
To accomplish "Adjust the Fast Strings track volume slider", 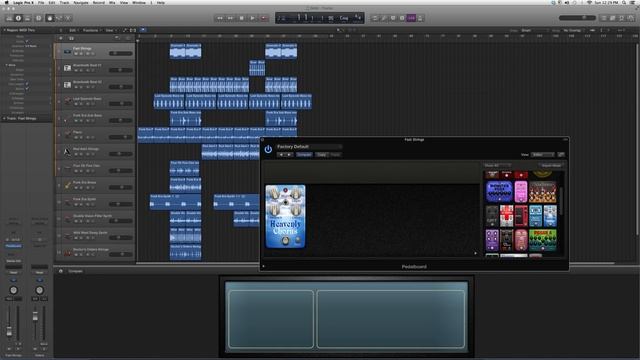I will (x=120, y=53).
